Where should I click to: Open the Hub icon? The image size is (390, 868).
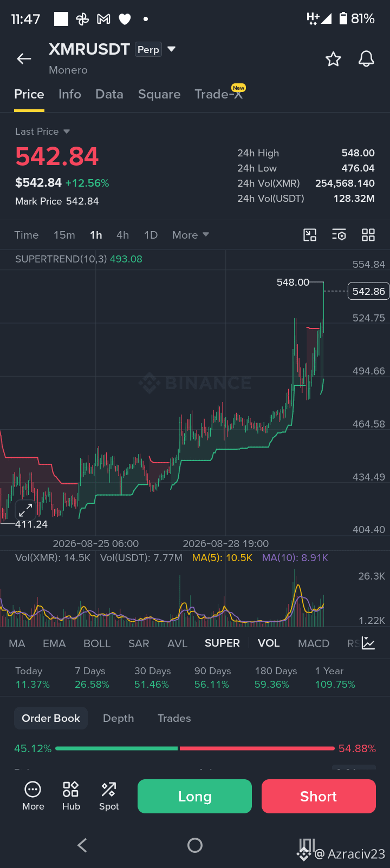coord(71,796)
